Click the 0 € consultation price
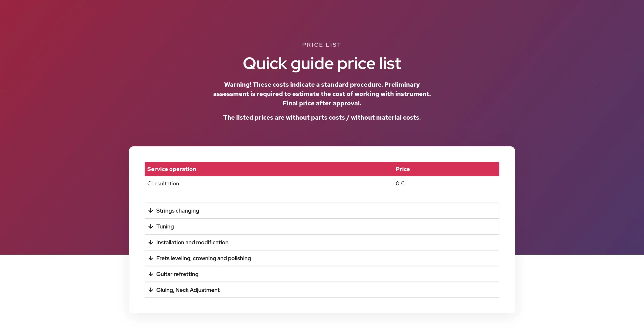Viewport: 644px width, 330px height. pos(400,183)
